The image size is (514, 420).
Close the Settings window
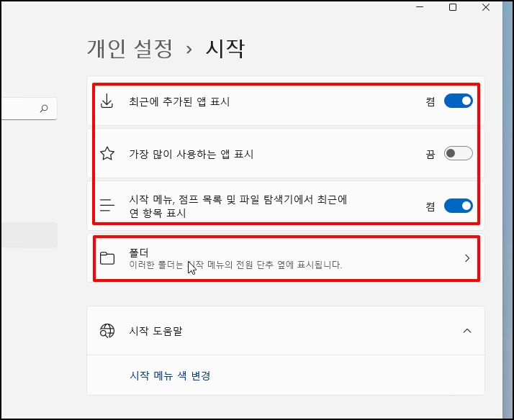(x=486, y=7)
